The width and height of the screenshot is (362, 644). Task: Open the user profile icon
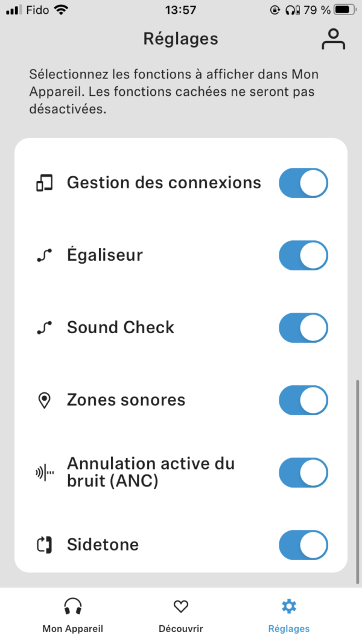(x=333, y=39)
